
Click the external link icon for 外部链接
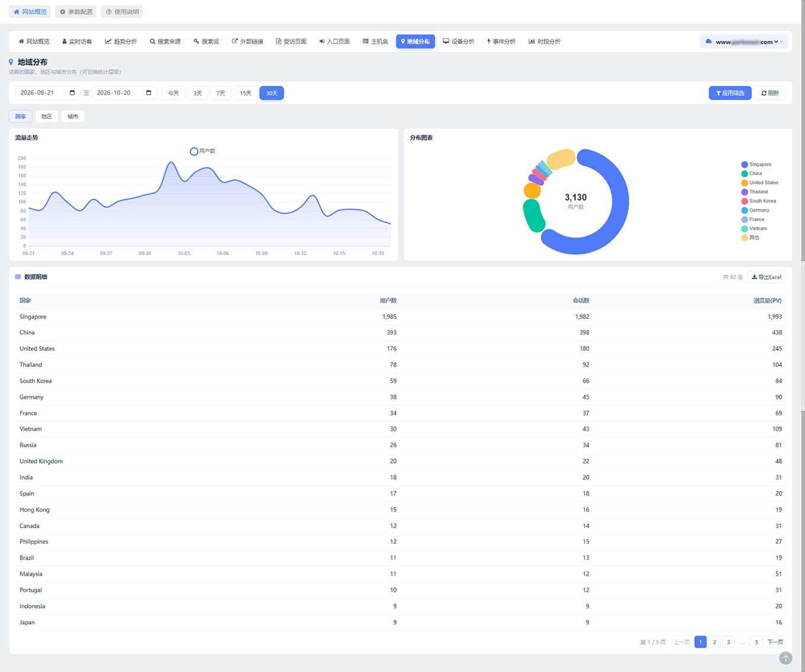235,41
